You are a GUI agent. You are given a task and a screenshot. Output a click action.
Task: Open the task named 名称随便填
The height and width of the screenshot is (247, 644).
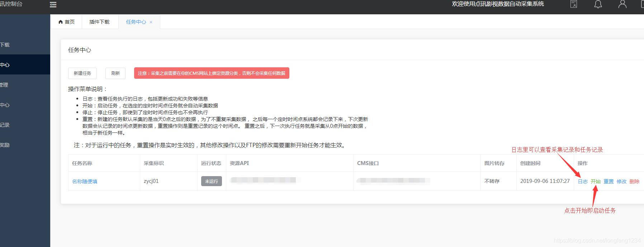[85, 181]
